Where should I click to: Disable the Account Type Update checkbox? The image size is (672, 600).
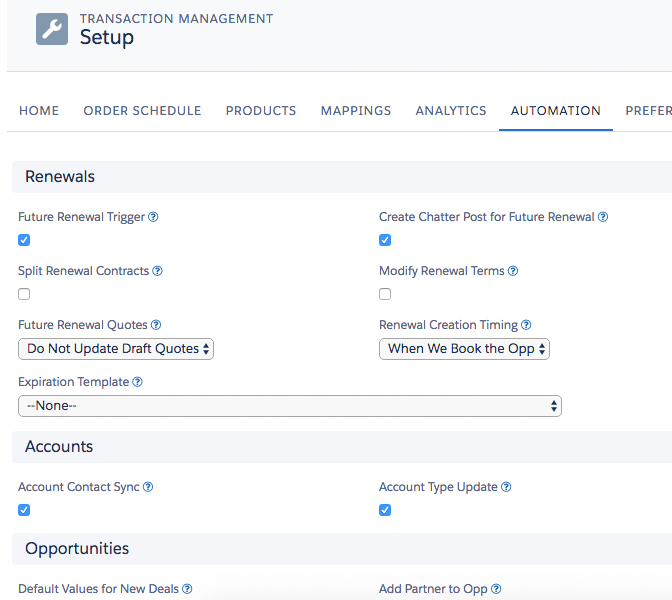[385, 510]
